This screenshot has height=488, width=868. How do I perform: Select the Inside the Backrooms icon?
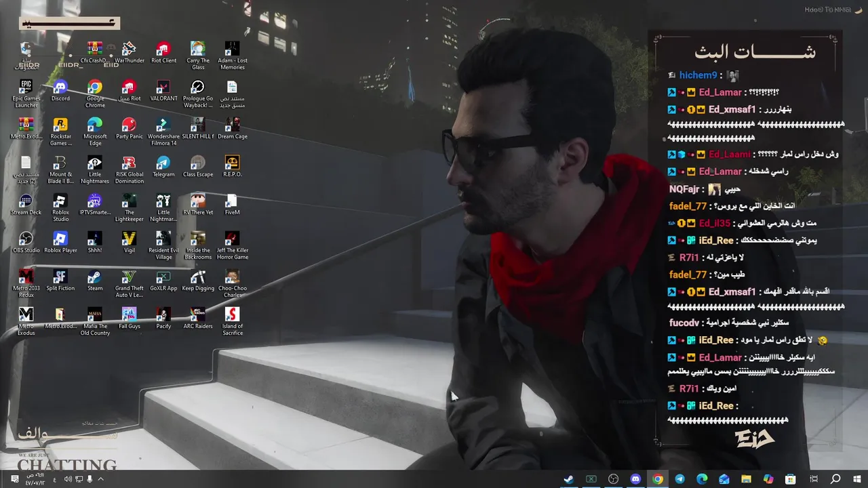pyautogui.click(x=198, y=245)
